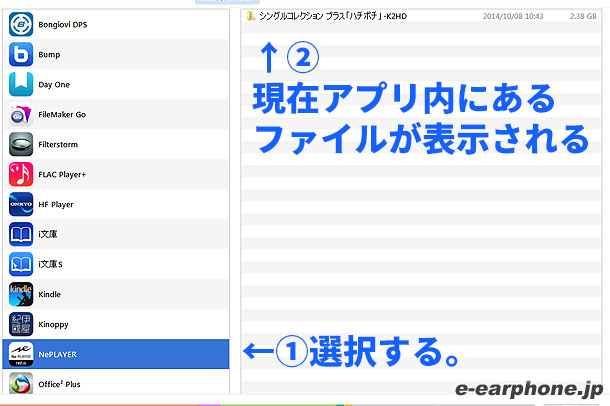The width and height of the screenshot is (610, 406).
Task: Click the Filterstorm app icon
Action: click(x=21, y=144)
